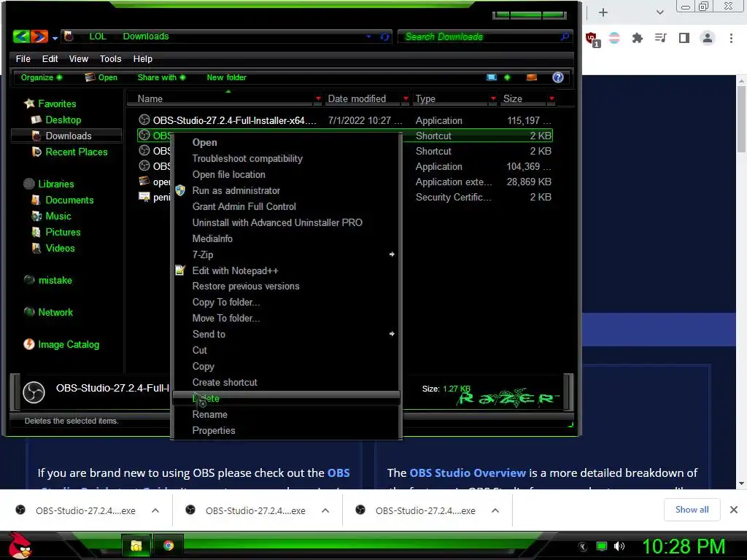
Task: Choose Open file location
Action: pyautogui.click(x=286, y=175)
